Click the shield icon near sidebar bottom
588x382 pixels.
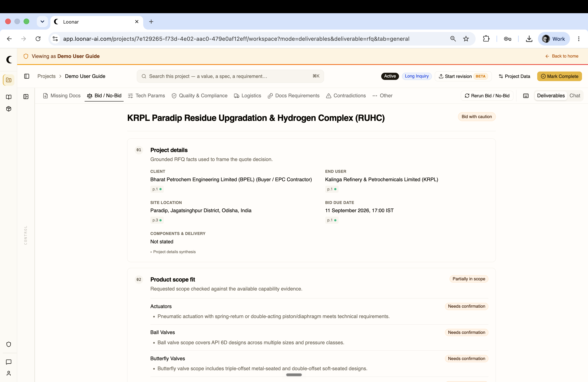pos(9,344)
